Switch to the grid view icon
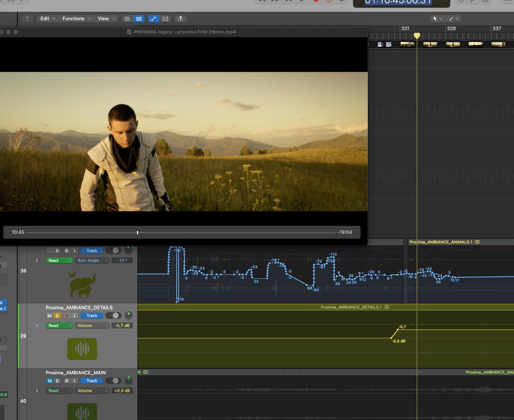The width and height of the screenshot is (514, 420). point(127,18)
